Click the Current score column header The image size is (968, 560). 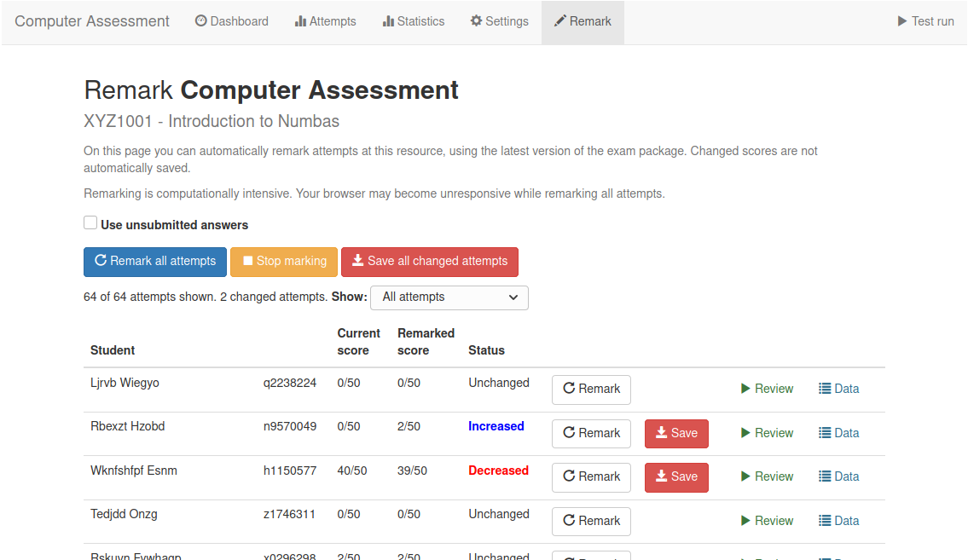359,343
